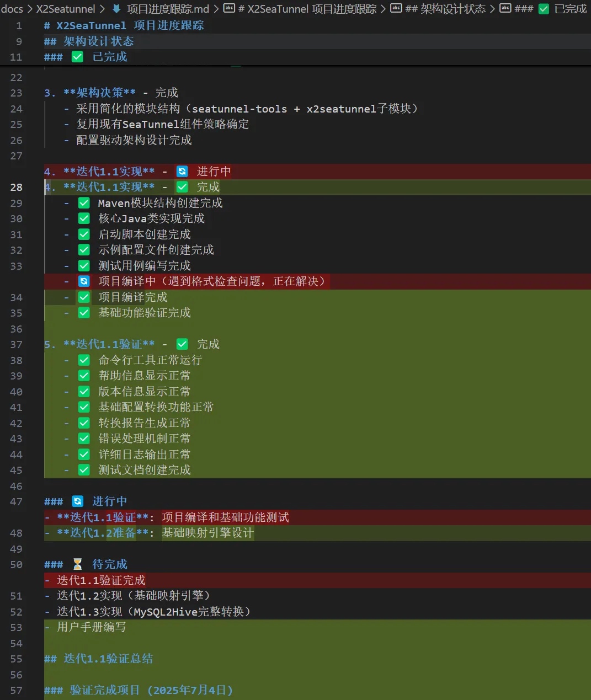Image resolution: width=591 pixels, height=700 pixels.
Task: Click sync icon on removed 迭代1.1实现 进行中 line
Action: (x=182, y=172)
